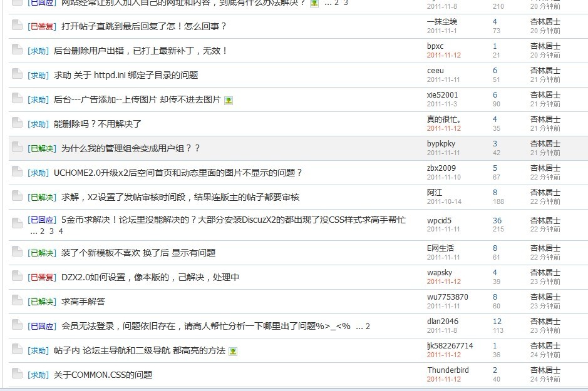Click thread icon for 求解，X2设置了发帖审核时间段
Screen dimensions: 588x391
click(18, 195)
